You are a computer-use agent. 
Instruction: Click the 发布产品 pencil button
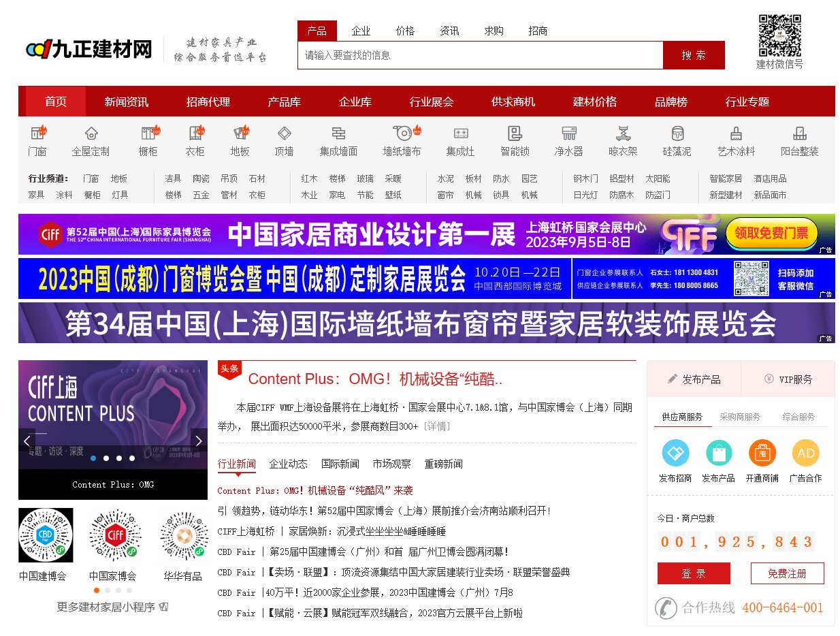click(694, 379)
